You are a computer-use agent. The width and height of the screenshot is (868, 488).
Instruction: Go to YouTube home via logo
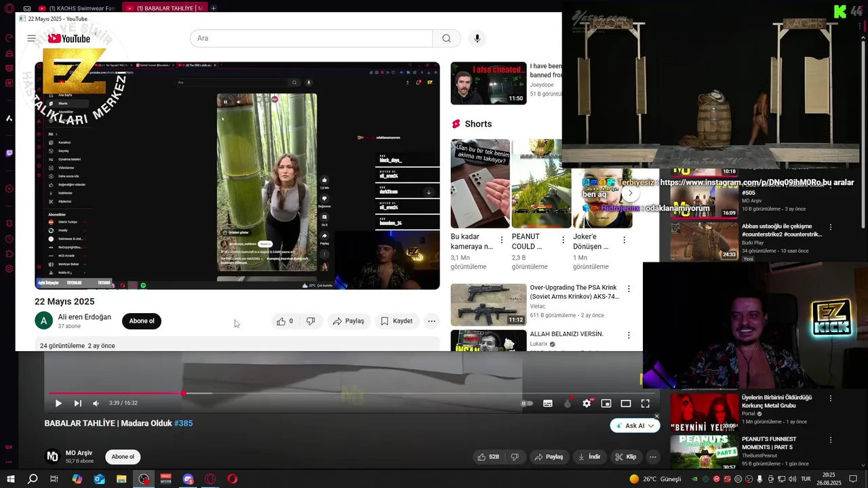[x=69, y=39]
